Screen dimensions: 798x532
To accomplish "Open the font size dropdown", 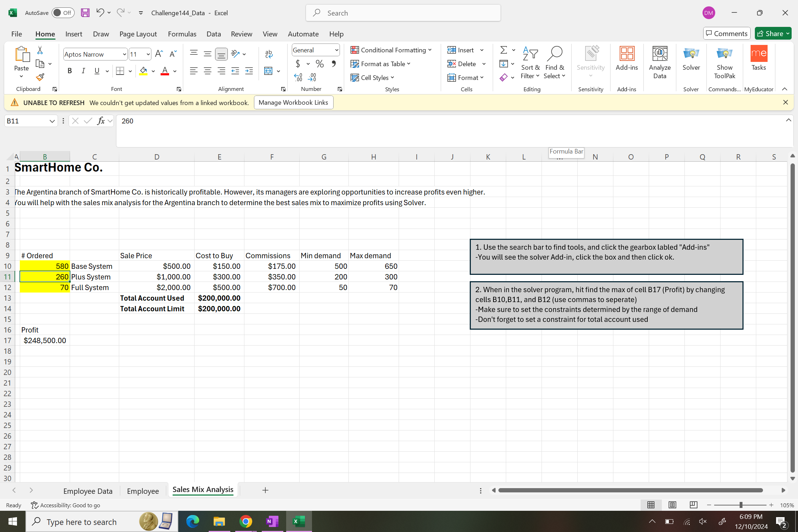I will click(x=148, y=54).
